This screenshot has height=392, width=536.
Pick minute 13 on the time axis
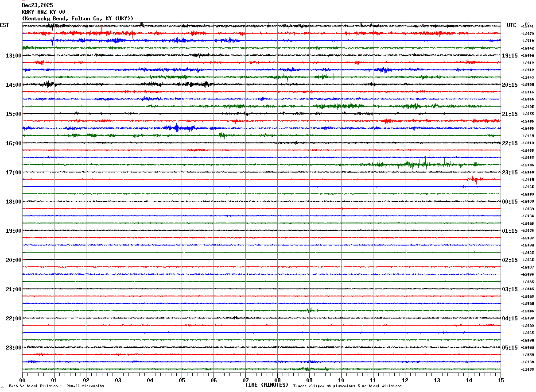[437, 380]
